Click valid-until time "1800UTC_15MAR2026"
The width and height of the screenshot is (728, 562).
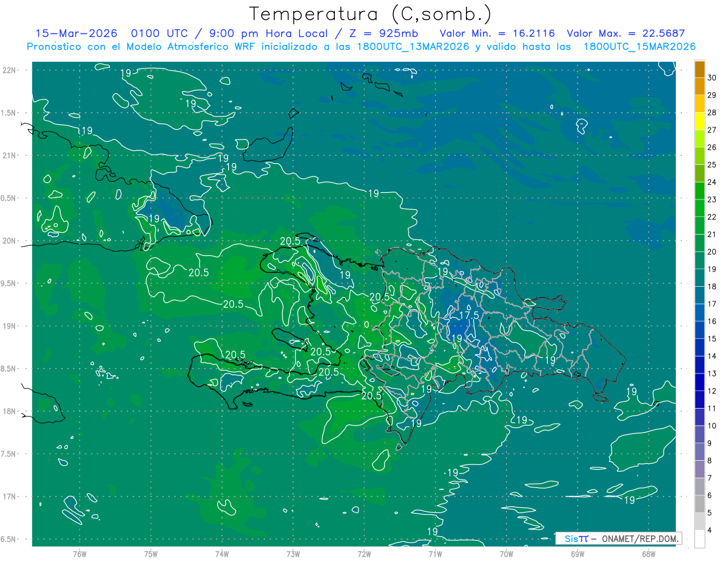click(x=639, y=47)
